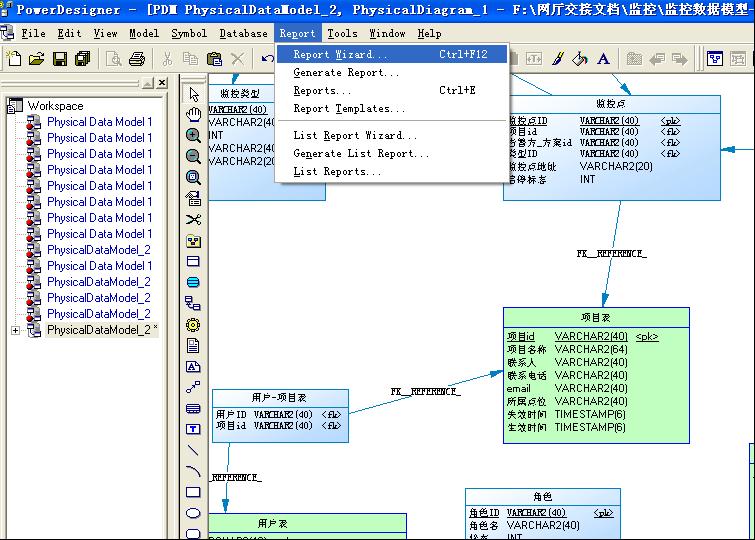Click the Print toolbar icon
This screenshot has width=755, height=540.
(137, 59)
